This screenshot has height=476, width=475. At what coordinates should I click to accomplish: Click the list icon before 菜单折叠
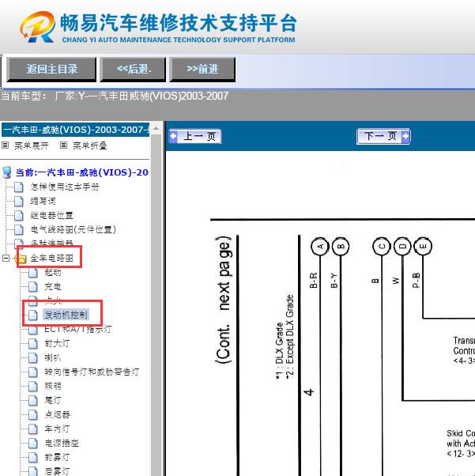pos(63,145)
